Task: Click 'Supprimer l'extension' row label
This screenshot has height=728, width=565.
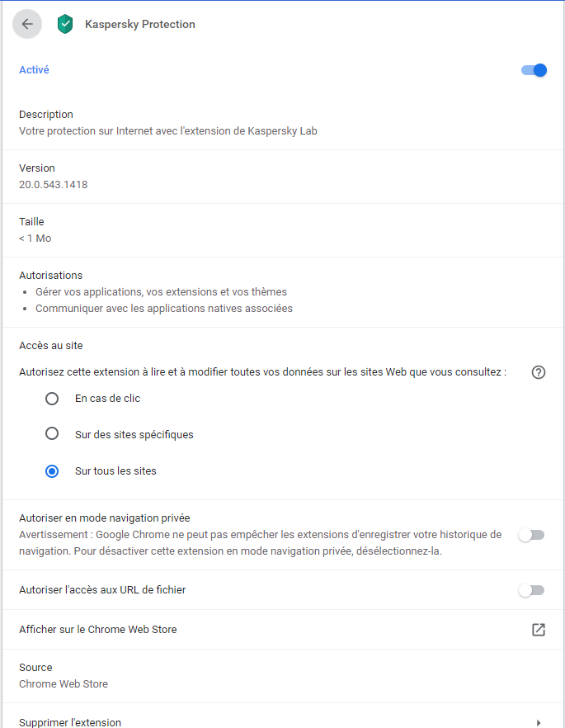Action: pos(70,722)
